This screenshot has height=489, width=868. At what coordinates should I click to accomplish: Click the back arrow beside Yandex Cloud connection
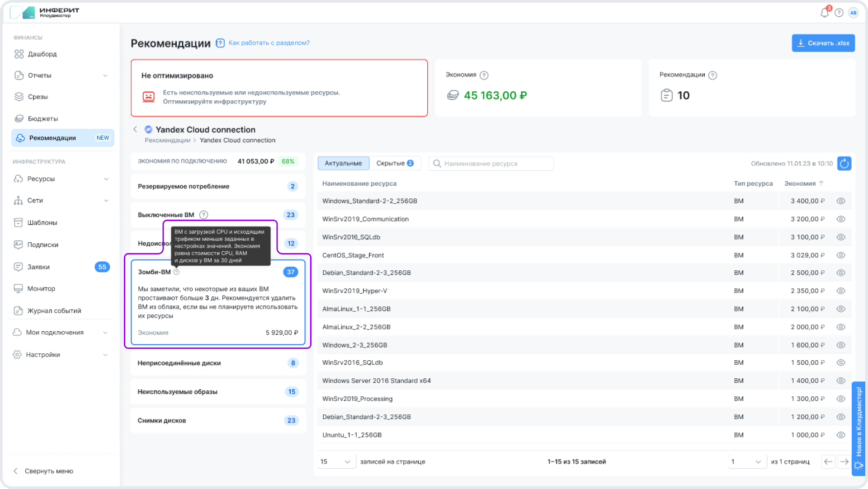click(x=135, y=130)
